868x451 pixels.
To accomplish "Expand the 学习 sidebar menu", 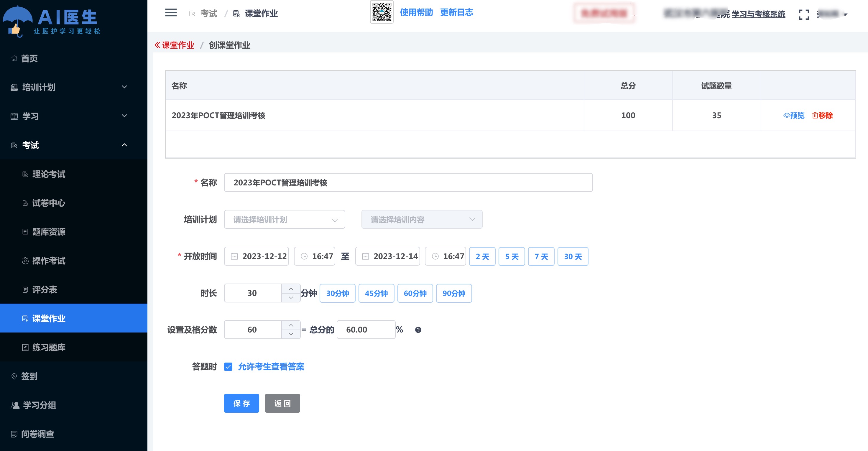I will click(74, 116).
